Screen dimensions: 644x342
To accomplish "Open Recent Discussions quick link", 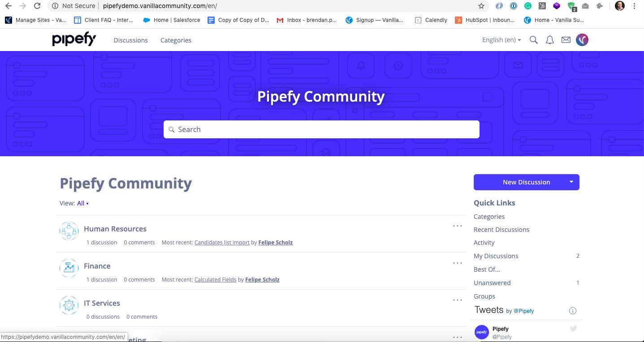I will point(501,230).
